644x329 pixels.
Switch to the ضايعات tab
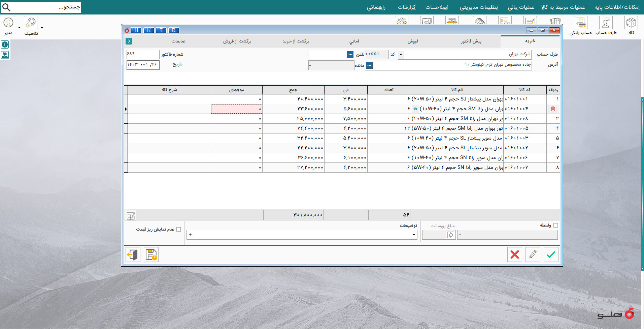point(178,41)
